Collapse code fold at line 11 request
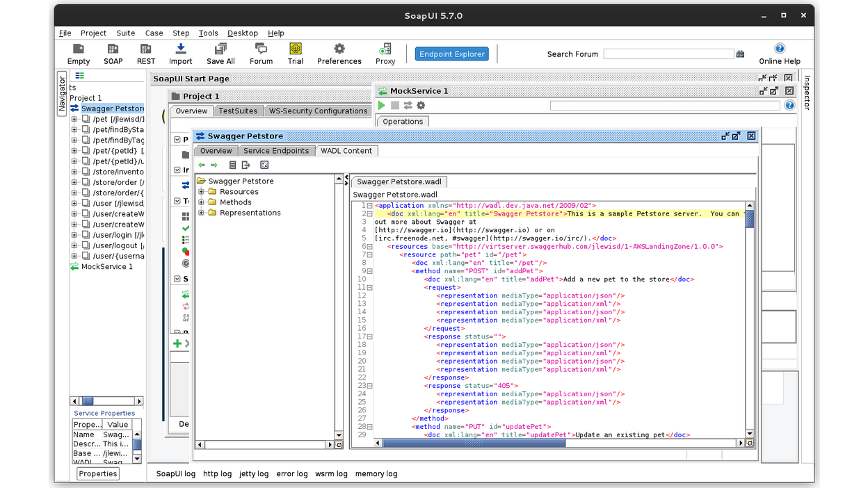This screenshot has height=488, width=868. [x=370, y=288]
